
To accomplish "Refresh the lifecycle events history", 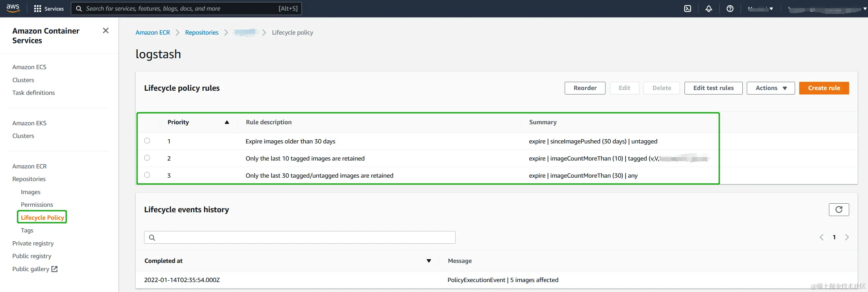I will 839,210.
